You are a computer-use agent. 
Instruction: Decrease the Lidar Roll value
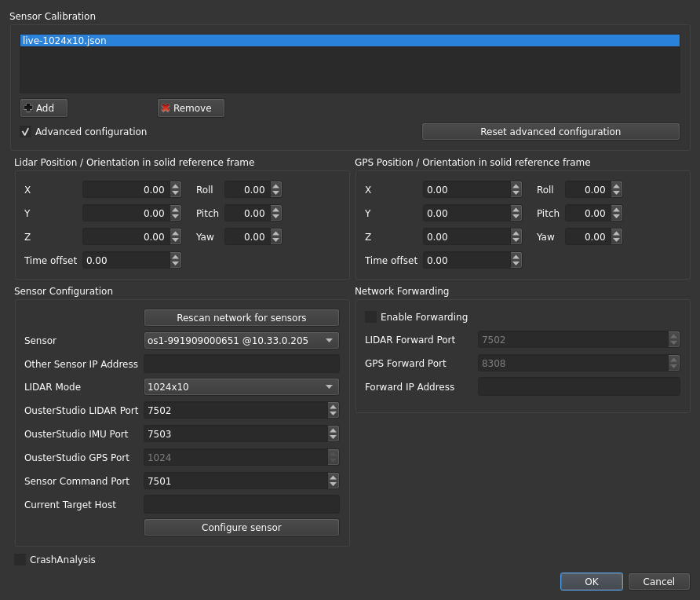(x=275, y=193)
